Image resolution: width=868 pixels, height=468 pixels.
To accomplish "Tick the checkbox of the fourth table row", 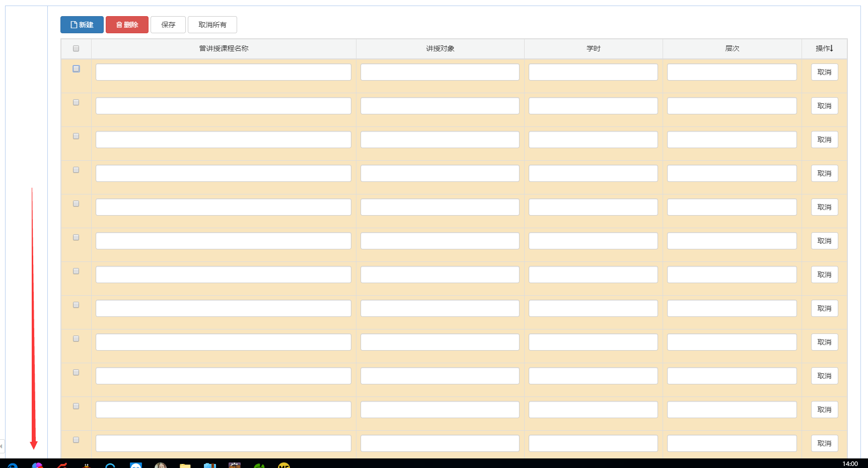I will coord(76,170).
